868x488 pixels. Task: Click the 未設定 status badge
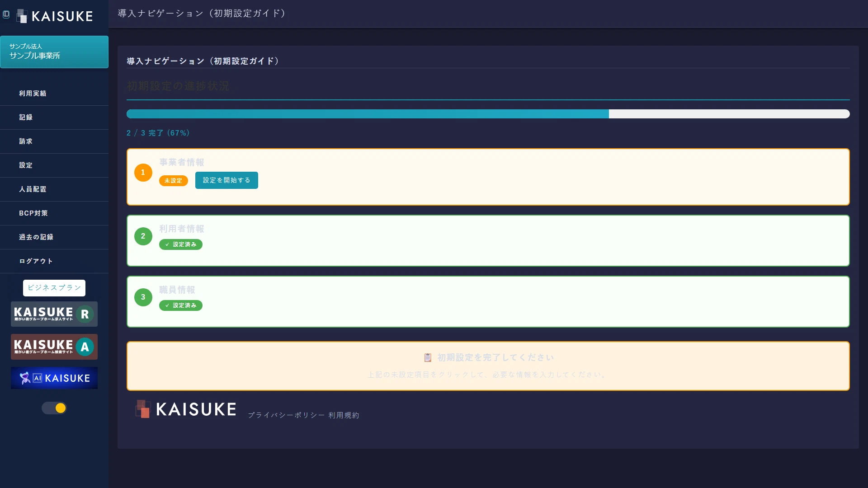(174, 181)
